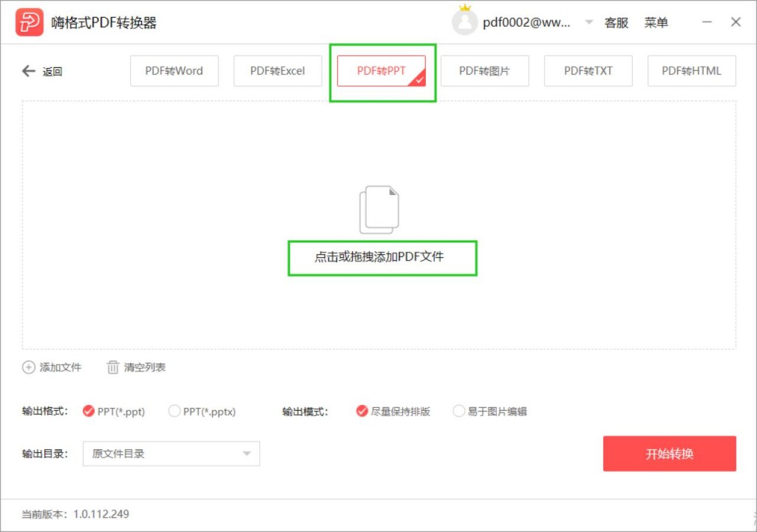Minimize the converter window
Screen dimensions: 757x532
click(x=707, y=22)
